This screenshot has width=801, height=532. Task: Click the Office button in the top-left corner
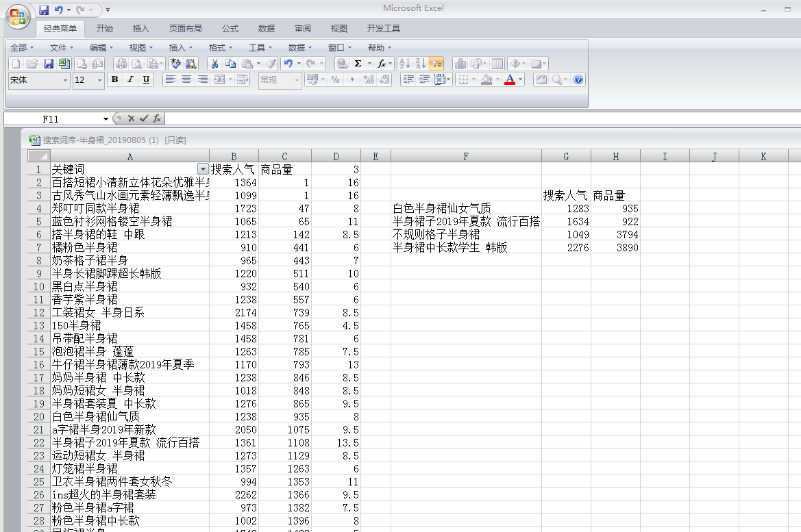[18, 17]
